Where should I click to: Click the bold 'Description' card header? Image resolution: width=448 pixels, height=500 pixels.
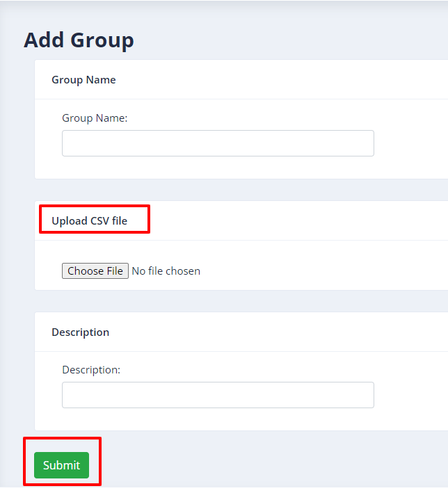point(81,332)
